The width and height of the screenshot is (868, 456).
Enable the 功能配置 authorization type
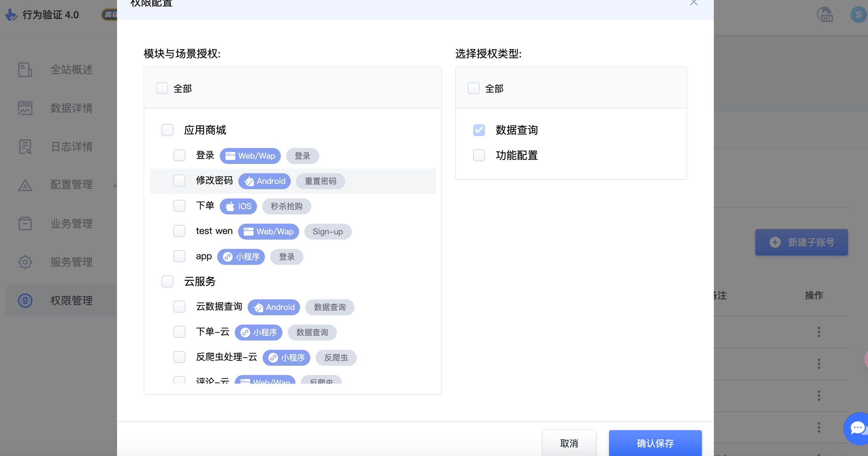[x=478, y=155]
